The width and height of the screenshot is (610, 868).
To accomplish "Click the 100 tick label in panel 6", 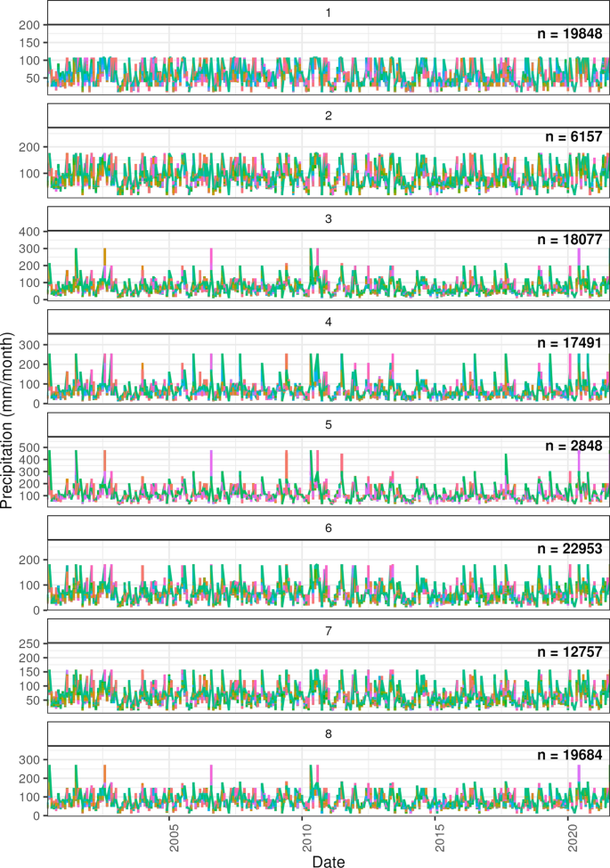I will [29, 585].
